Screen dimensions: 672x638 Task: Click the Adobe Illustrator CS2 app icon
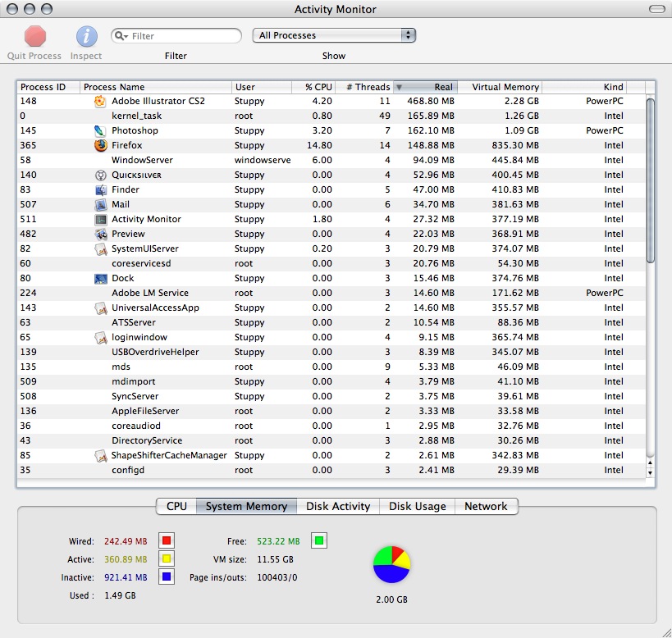coord(100,101)
